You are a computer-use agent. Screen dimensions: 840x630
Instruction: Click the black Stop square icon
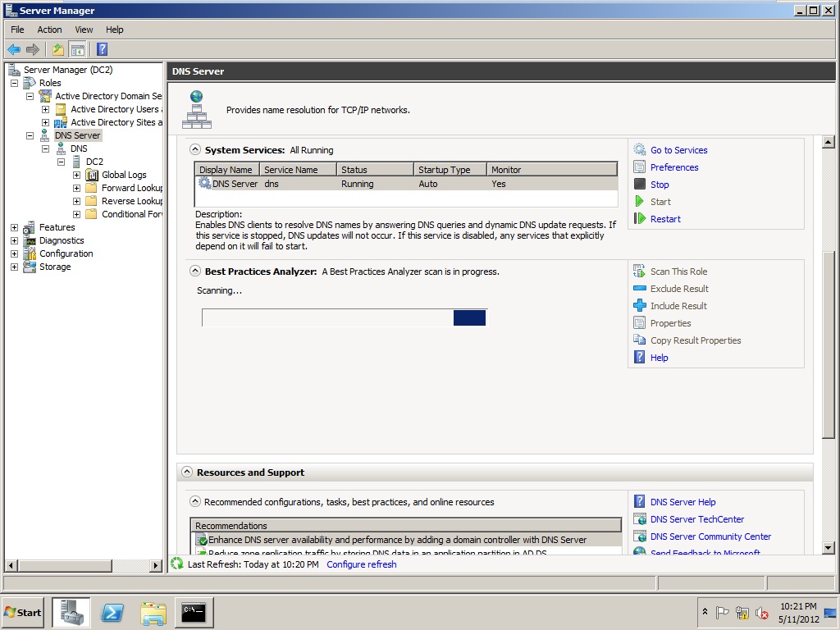[x=640, y=184]
